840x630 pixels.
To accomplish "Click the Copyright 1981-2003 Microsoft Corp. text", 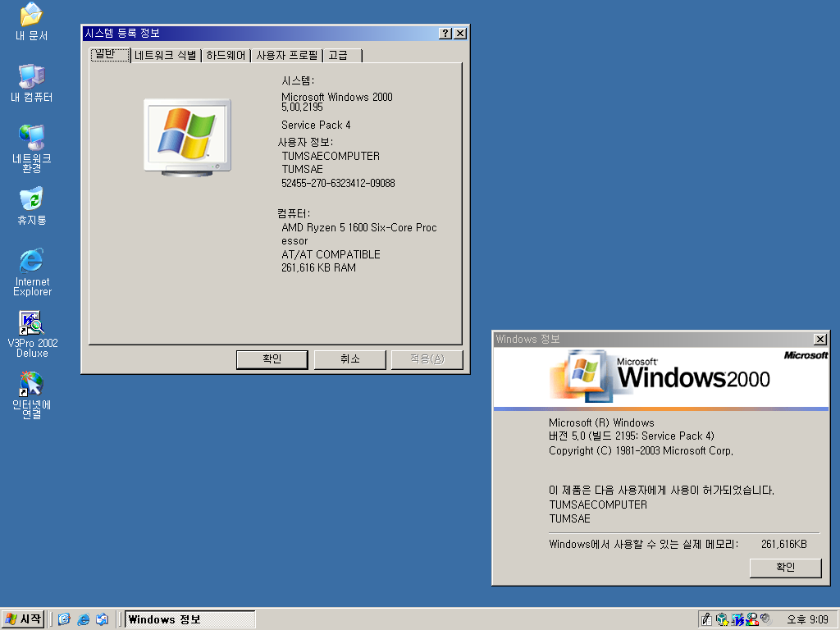I will pos(641,451).
